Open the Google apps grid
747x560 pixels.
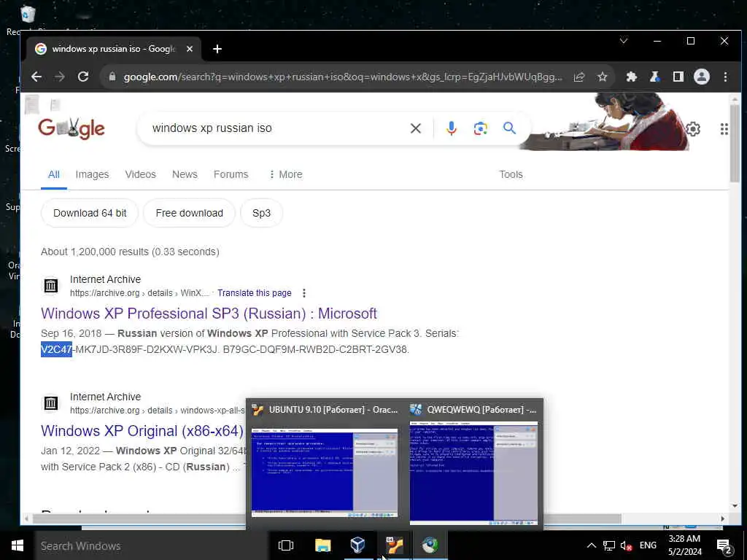tap(724, 129)
